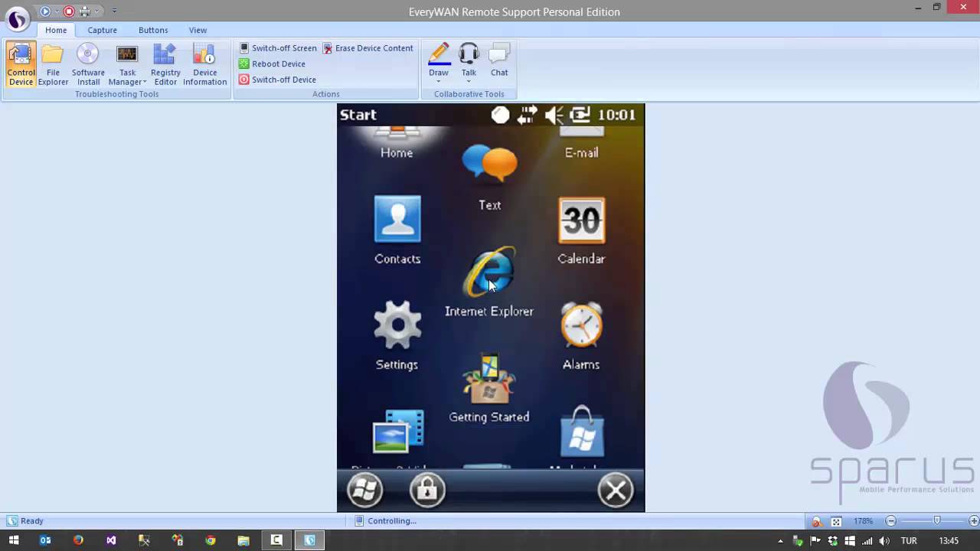Open the File Explorer folder on taskbar
This screenshot has height=551, width=980.
pos(243,540)
